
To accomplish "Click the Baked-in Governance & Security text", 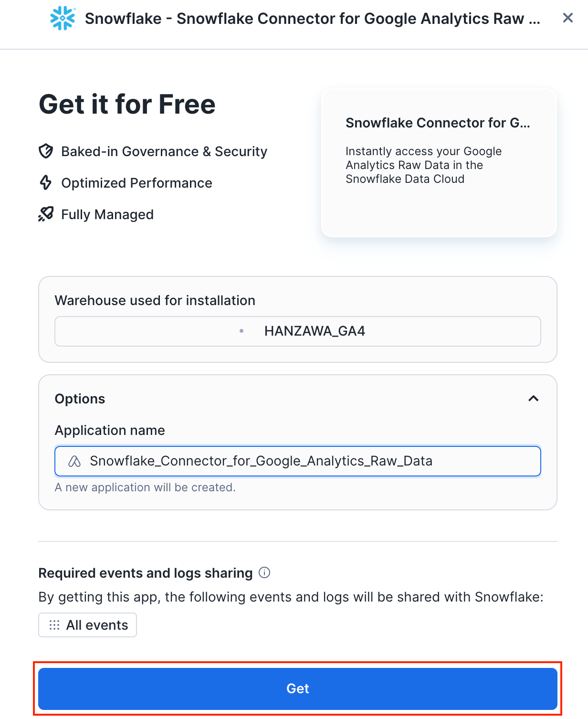I will (x=164, y=151).
